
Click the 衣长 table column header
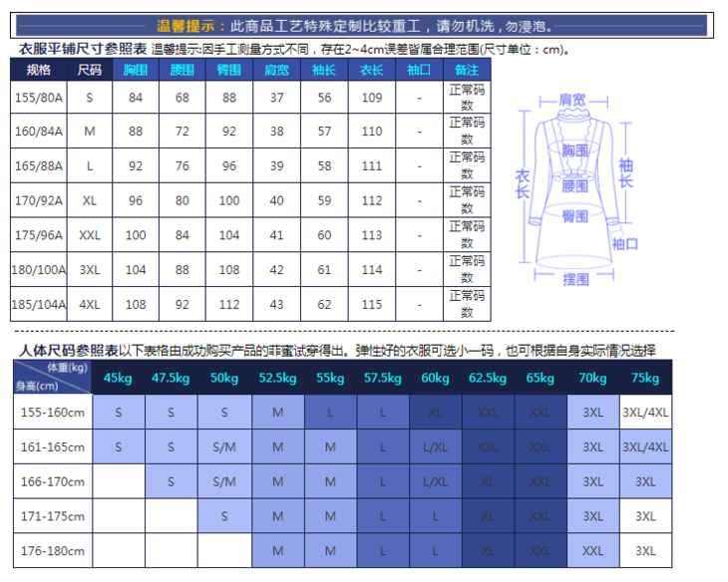(371, 70)
